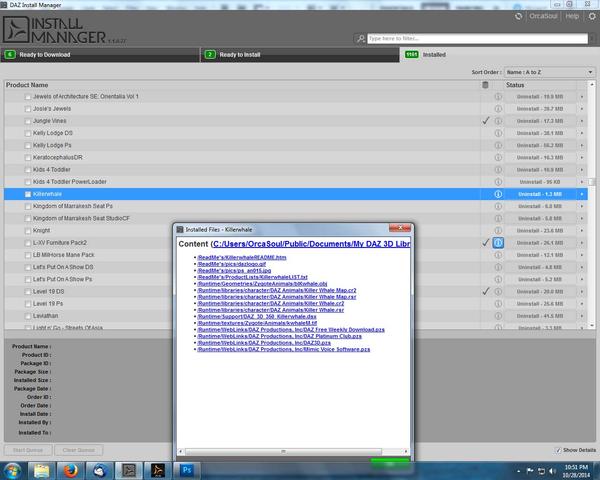Open the Help menu
The image size is (600, 480).
tap(572, 16)
